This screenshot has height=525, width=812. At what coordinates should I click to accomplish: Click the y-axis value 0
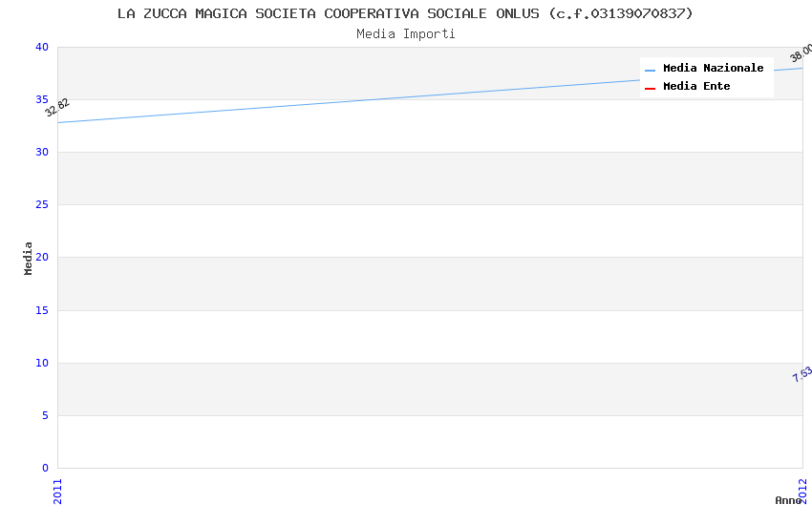coord(45,468)
